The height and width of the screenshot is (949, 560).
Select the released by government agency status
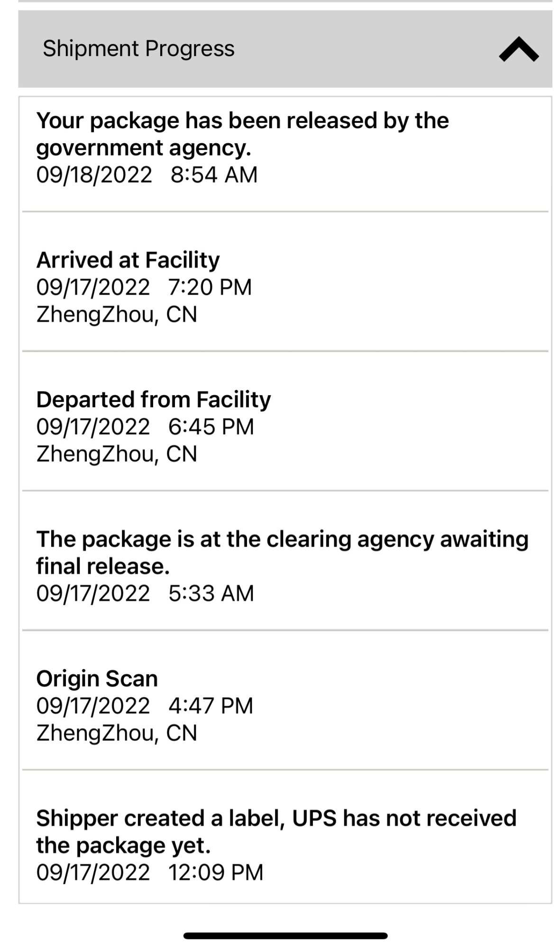point(242,134)
